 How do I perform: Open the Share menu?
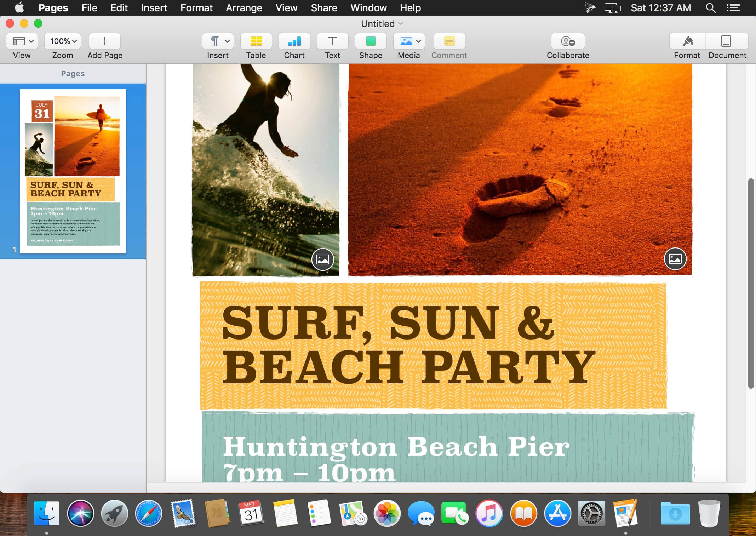tap(324, 8)
